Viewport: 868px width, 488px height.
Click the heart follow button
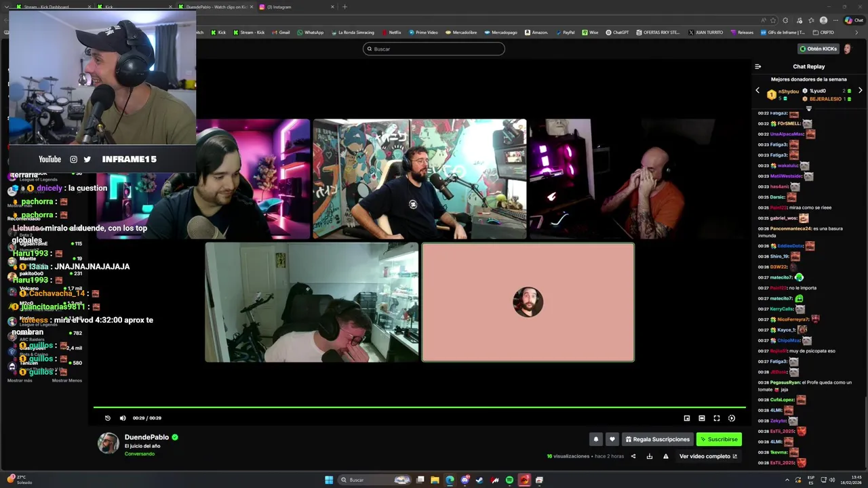[612, 439]
